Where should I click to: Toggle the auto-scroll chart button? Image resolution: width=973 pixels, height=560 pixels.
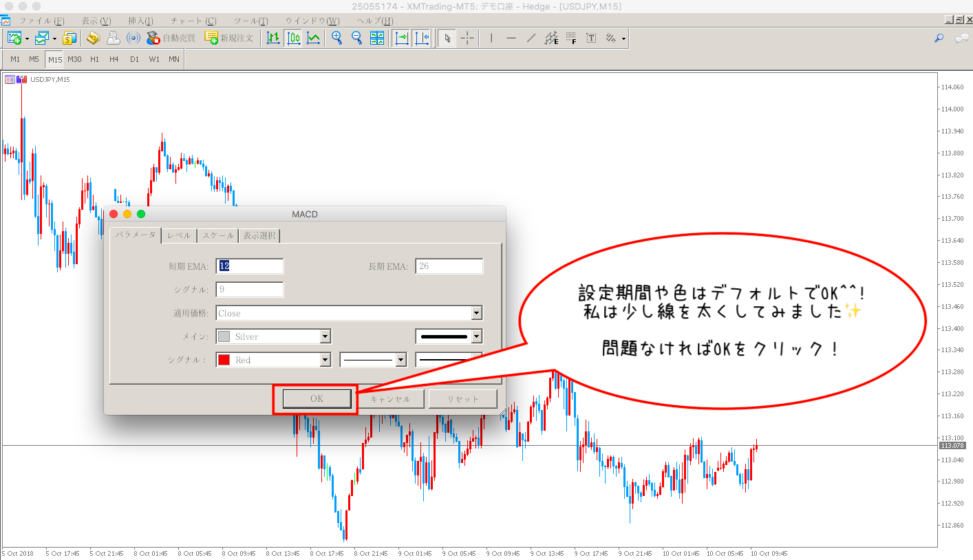[x=401, y=38]
